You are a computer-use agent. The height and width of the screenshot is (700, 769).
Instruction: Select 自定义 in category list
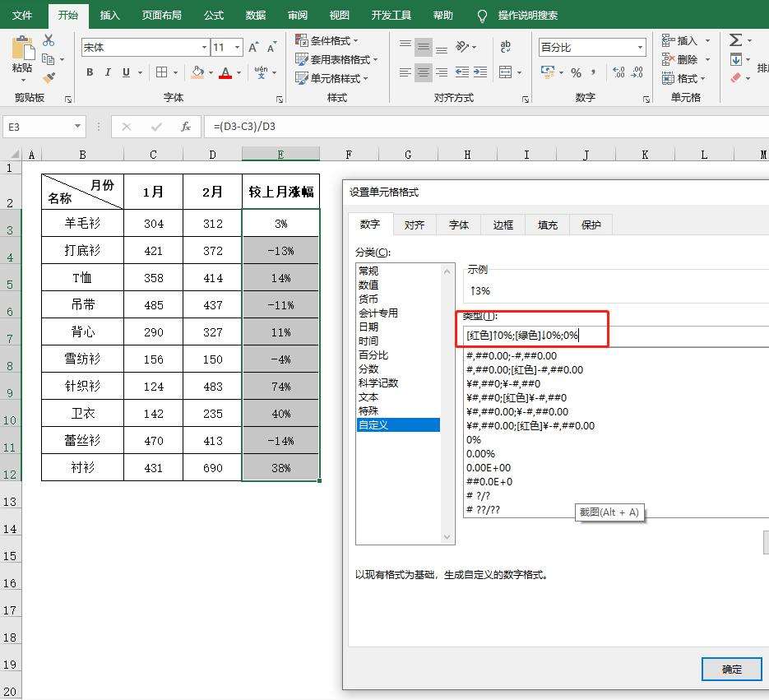(x=398, y=424)
